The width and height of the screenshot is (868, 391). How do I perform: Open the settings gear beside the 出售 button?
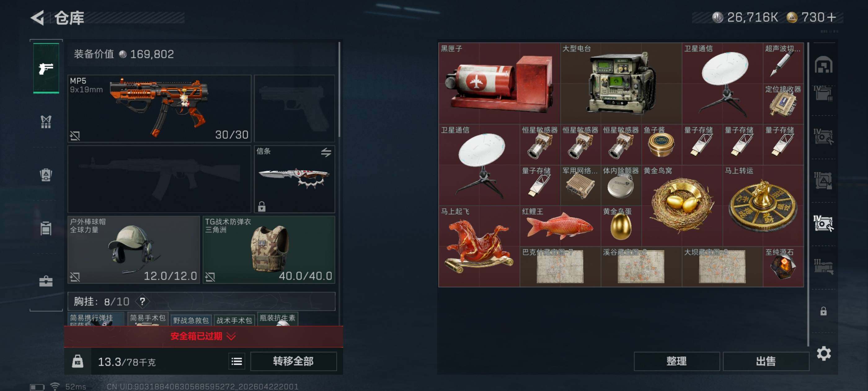824,353
